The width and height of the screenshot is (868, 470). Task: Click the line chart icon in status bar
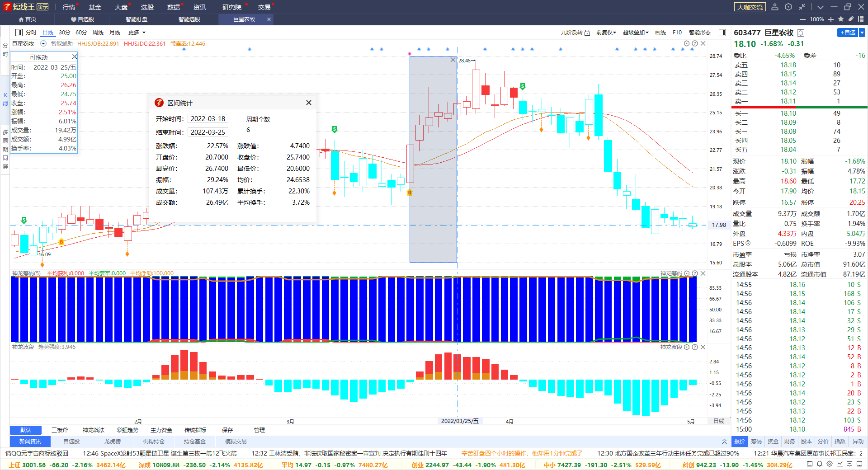(840, 464)
